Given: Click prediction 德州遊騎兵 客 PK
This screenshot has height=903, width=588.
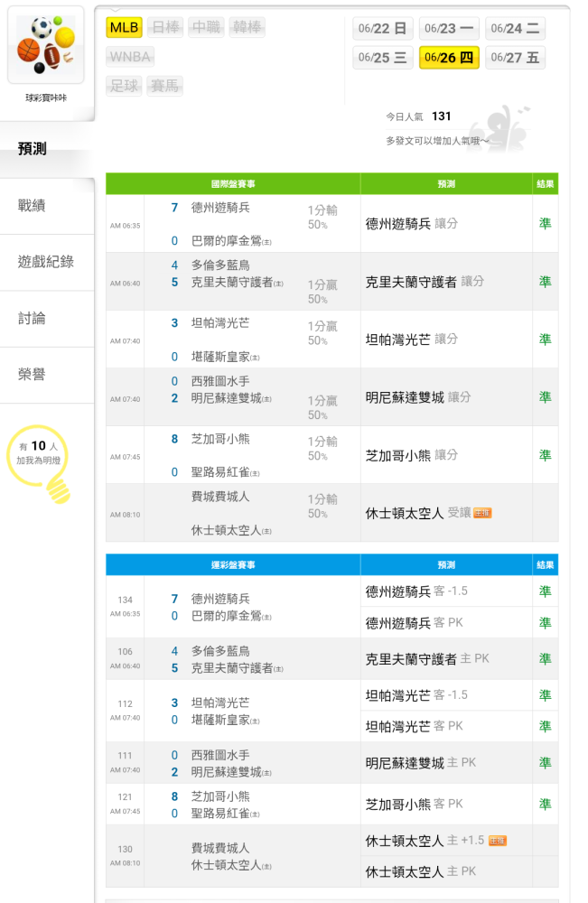Looking at the screenshot, I should coord(414,622).
